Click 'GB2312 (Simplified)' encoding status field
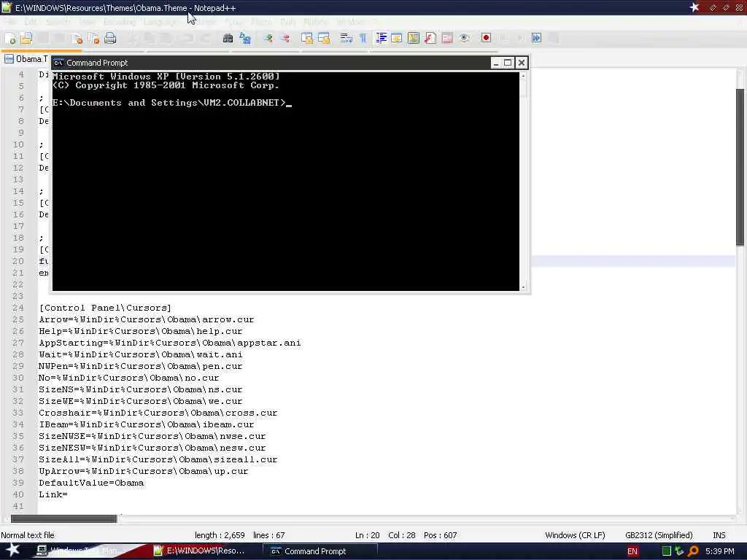Viewport: 747px width, 560px height. pos(659,535)
